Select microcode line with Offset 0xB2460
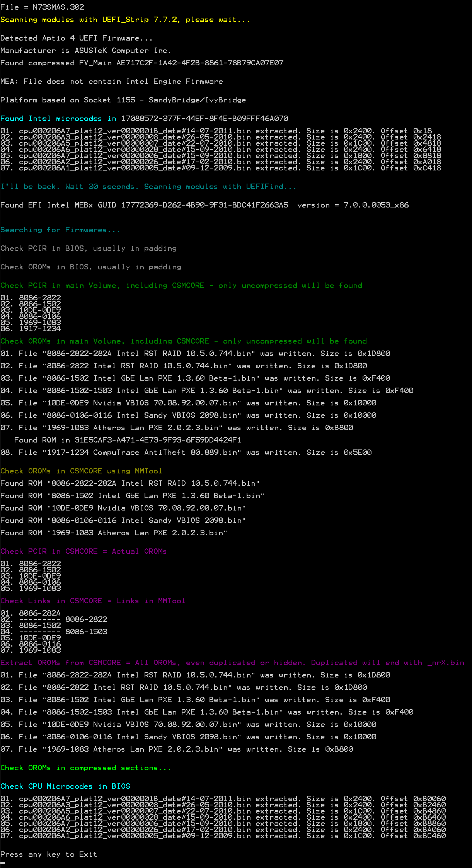472x868 pixels. pyautogui.click(x=223, y=805)
